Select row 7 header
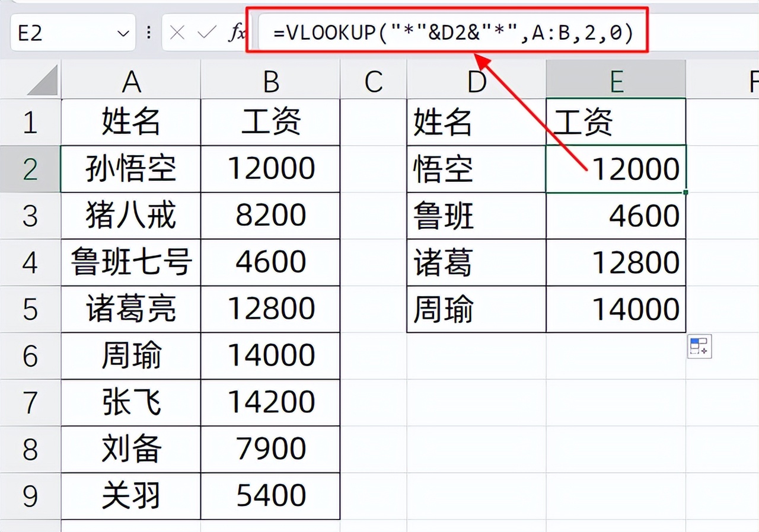 pos(30,403)
